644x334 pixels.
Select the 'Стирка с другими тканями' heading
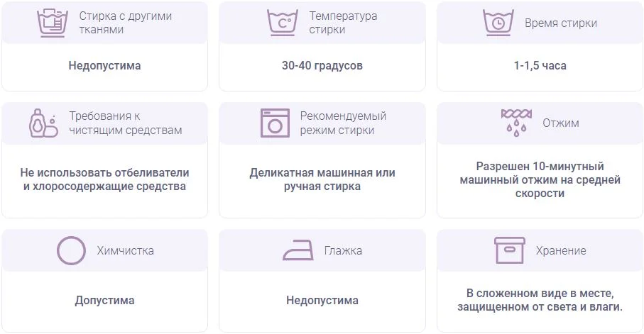125,23
